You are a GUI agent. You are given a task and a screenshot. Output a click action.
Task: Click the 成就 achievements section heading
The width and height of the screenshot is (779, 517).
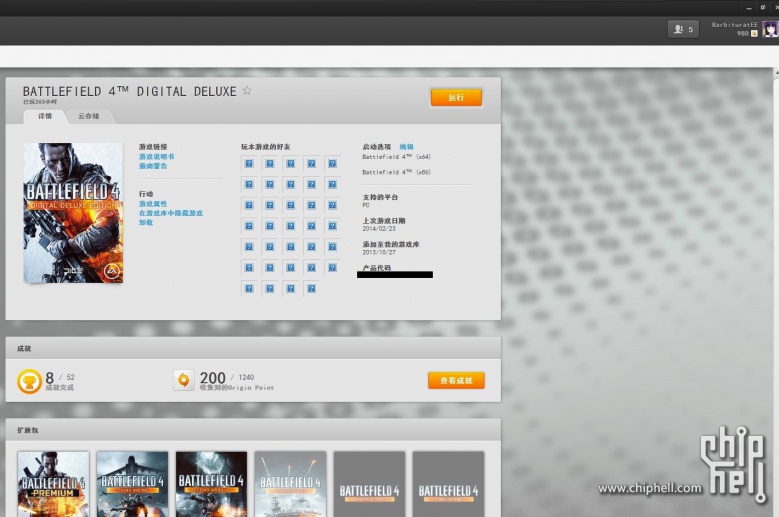(x=24, y=349)
